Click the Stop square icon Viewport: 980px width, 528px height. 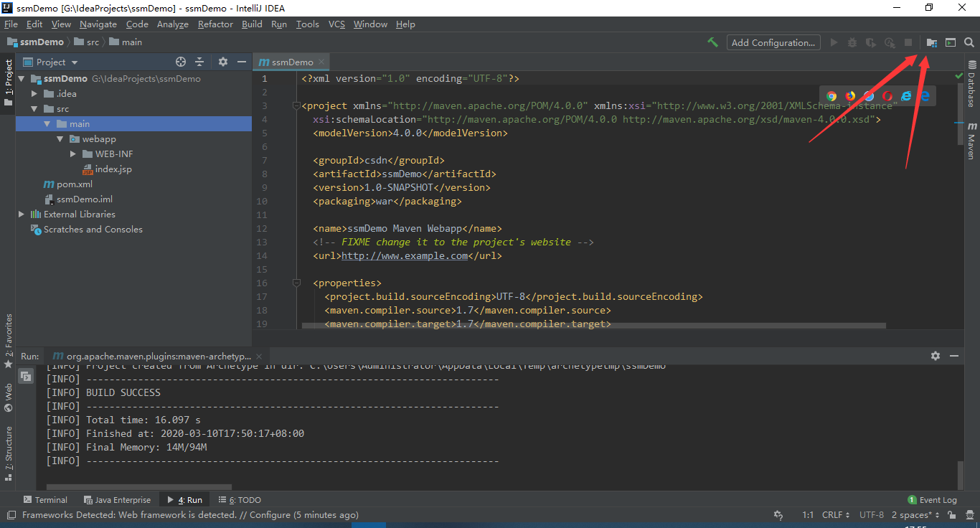[x=908, y=42]
